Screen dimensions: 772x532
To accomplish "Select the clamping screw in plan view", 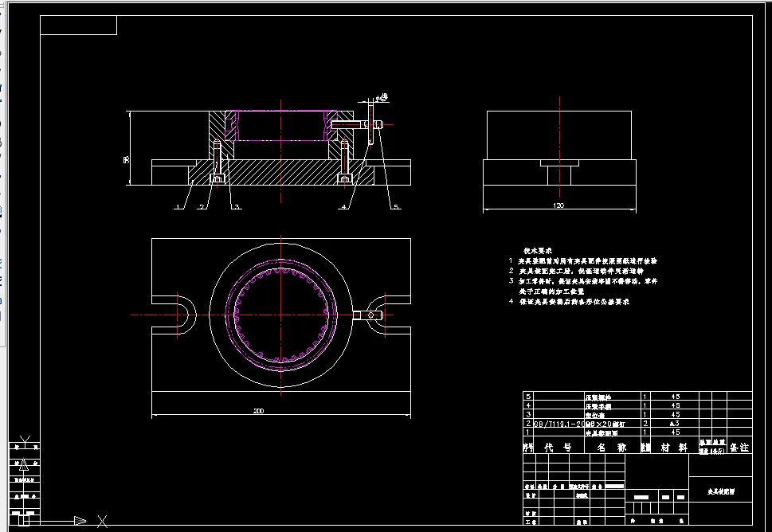I will (368, 315).
